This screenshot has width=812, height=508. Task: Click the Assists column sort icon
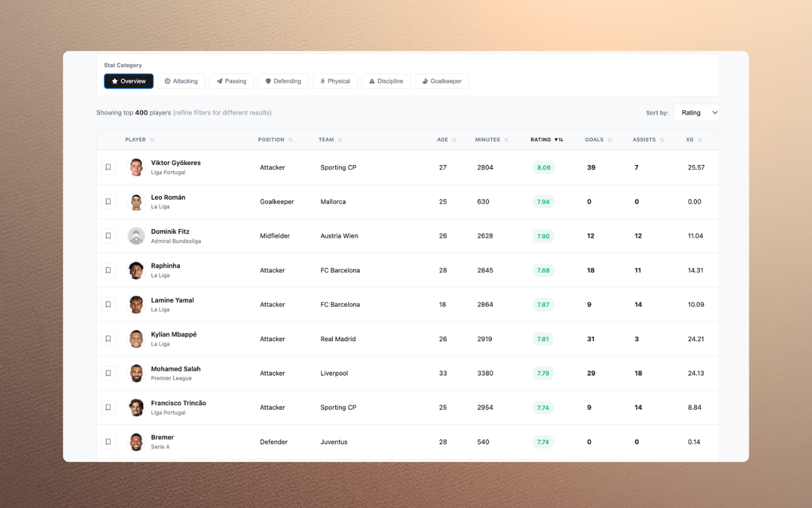point(662,140)
